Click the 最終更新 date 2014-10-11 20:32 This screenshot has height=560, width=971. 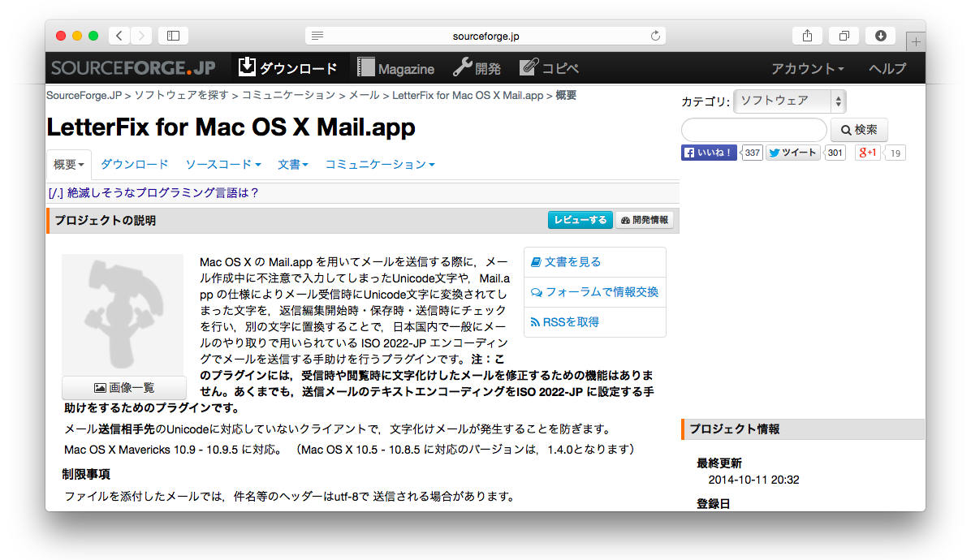coord(753,480)
